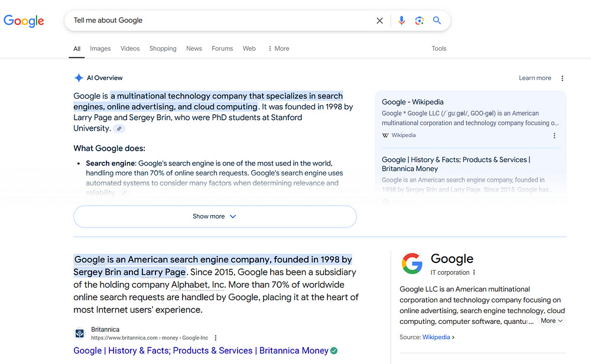Expand the More search filters menu

tap(278, 48)
